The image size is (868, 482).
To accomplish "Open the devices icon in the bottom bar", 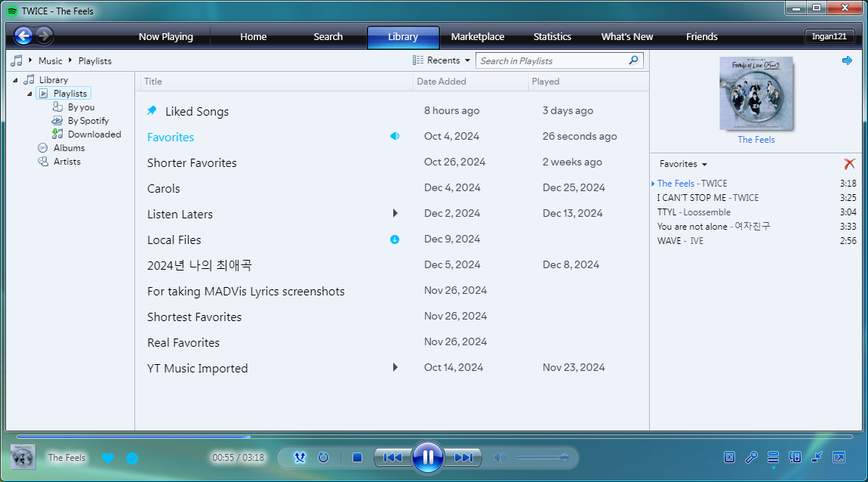I will 795,457.
